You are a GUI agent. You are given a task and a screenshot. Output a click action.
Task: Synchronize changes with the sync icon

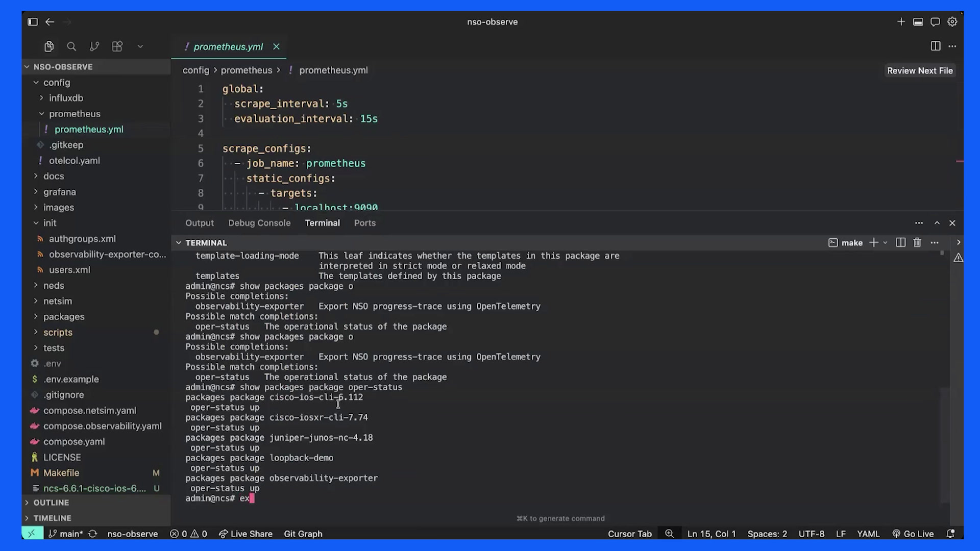click(x=93, y=534)
